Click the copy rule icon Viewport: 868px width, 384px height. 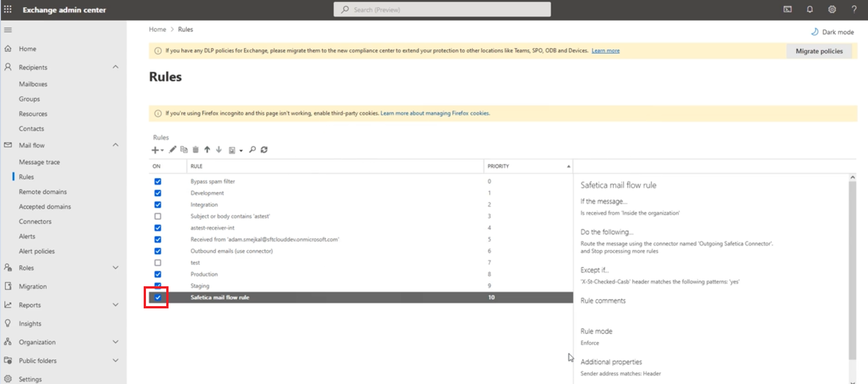click(x=184, y=150)
